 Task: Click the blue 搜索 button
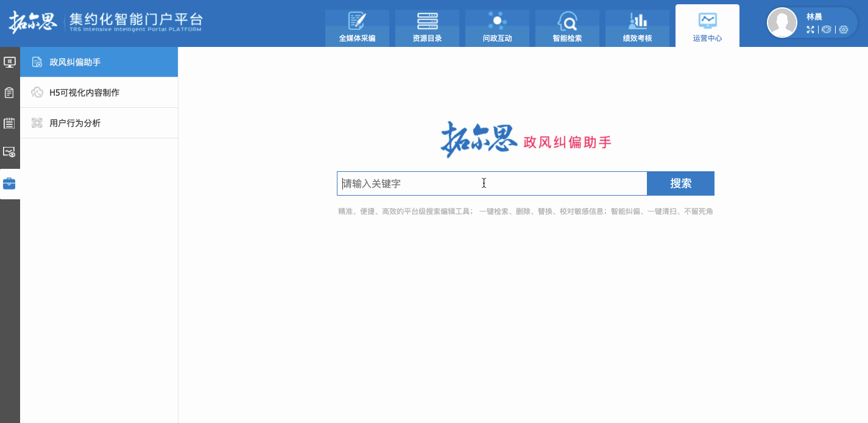pos(681,183)
